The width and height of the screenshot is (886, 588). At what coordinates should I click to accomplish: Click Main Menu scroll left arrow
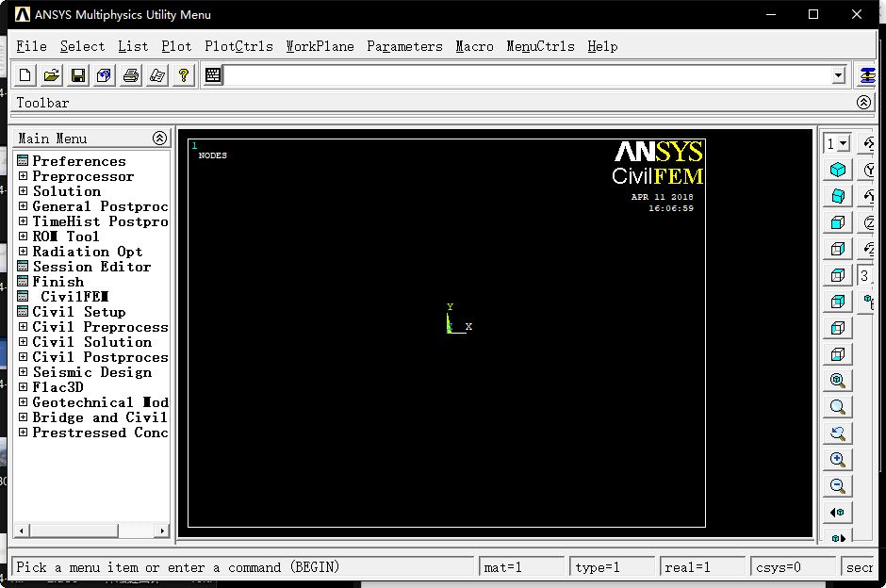click(22, 531)
